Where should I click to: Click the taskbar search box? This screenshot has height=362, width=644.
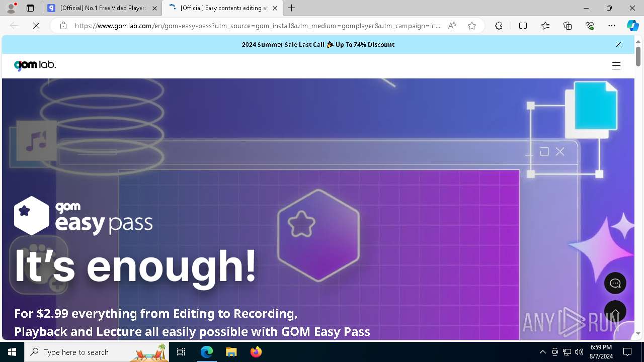tap(97, 352)
